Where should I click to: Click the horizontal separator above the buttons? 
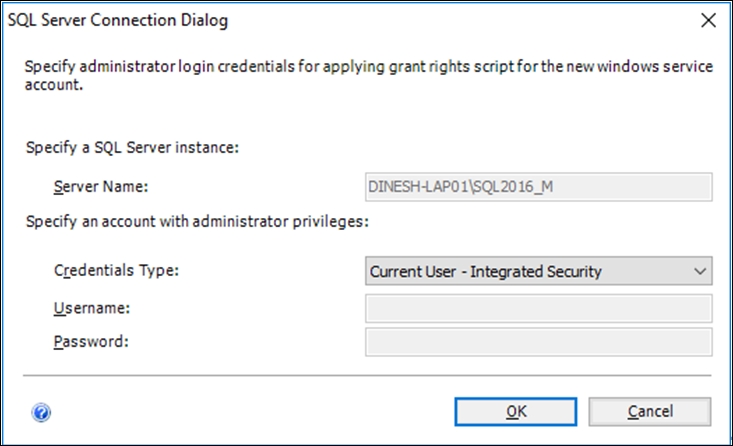(x=367, y=375)
